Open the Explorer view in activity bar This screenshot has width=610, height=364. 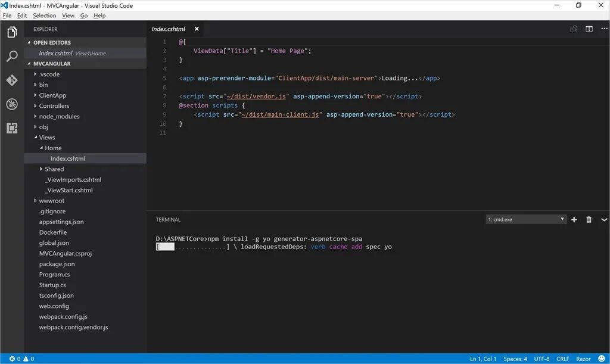tap(12, 32)
